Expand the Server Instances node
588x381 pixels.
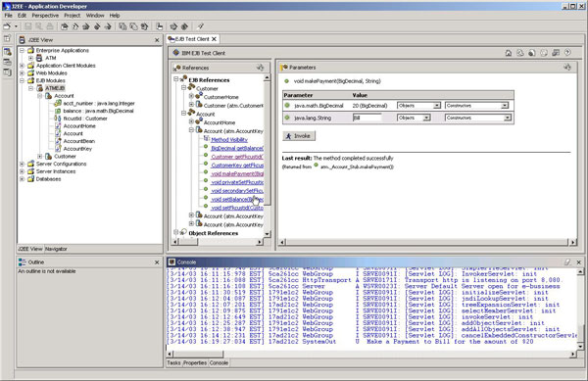tap(22, 171)
